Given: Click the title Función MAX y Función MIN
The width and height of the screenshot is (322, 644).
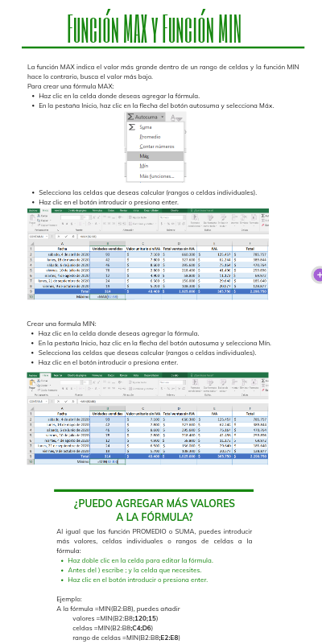Looking at the screenshot, I should pyautogui.click(x=154, y=28).
